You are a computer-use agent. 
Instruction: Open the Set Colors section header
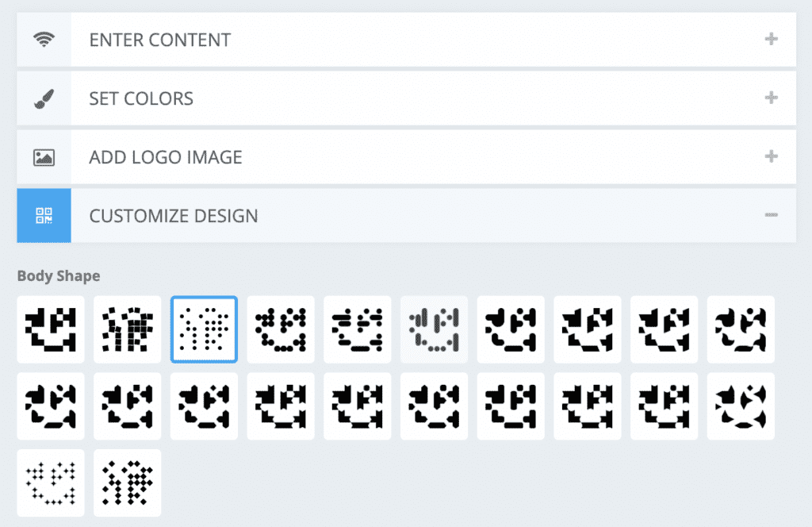click(x=141, y=98)
